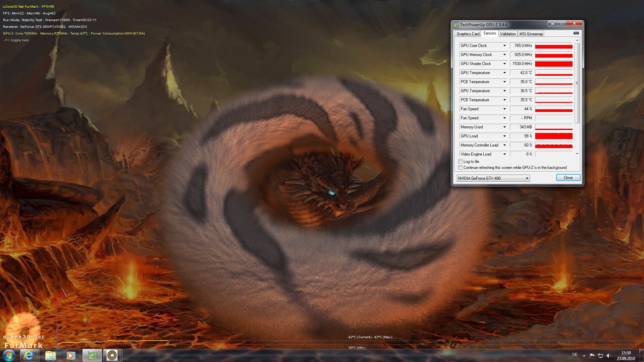644x362 pixels.
Task: Click the 765.0 MHz value field
Action: [522, 46]
